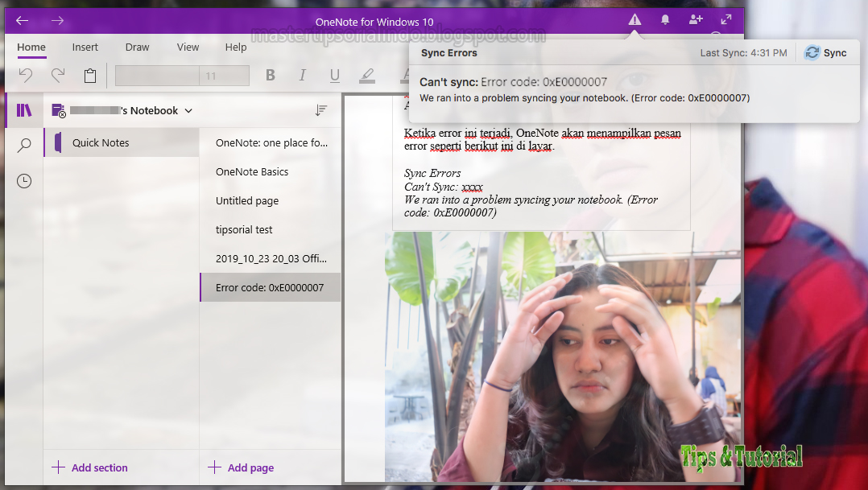Open the tipsorial test page
The height and width of the screenshot is (490, 868).
tap(243, 229)
